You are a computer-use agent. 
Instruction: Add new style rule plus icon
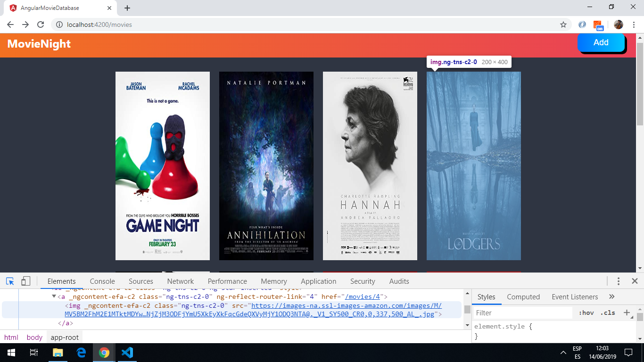point(627,313)
